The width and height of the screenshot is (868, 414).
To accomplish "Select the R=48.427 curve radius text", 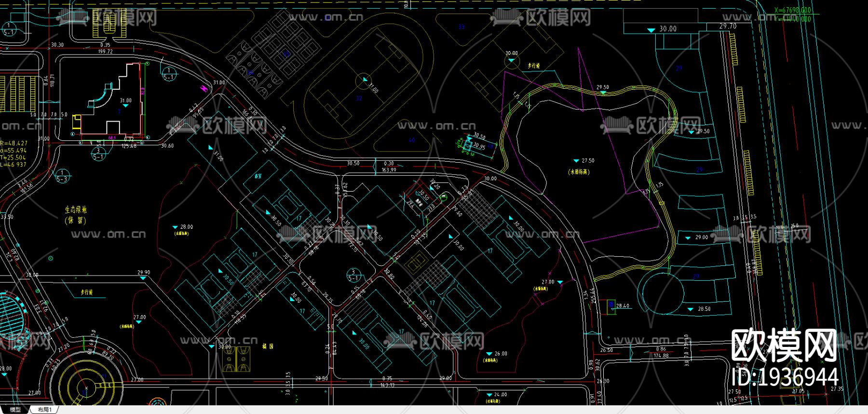I will coord(14,143).
